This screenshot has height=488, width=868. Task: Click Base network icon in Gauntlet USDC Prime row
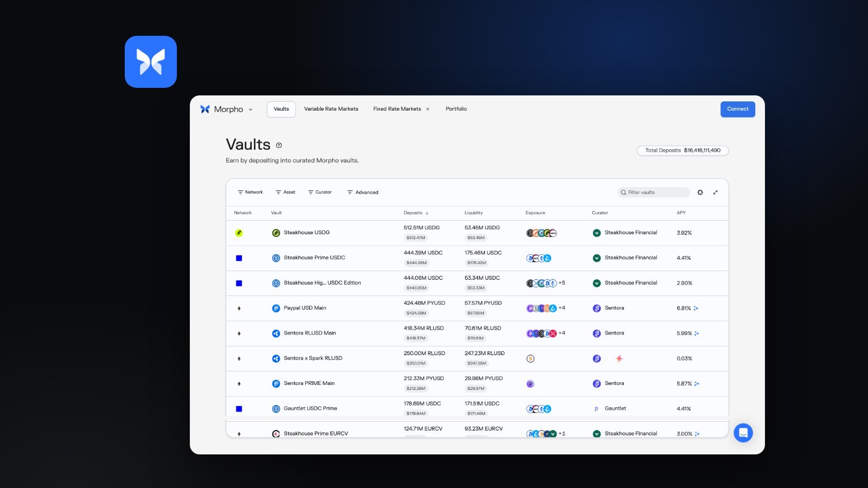(239, 409)
